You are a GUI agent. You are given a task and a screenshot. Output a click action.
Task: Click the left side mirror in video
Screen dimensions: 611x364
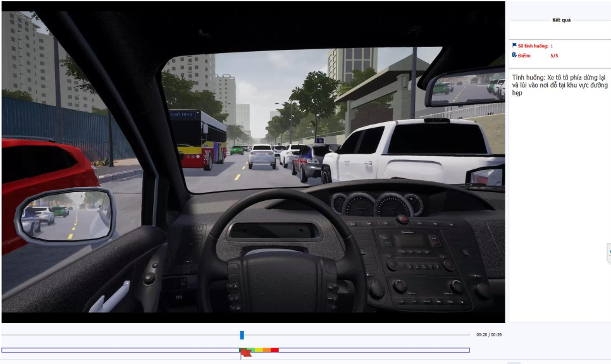click(65, 215)
